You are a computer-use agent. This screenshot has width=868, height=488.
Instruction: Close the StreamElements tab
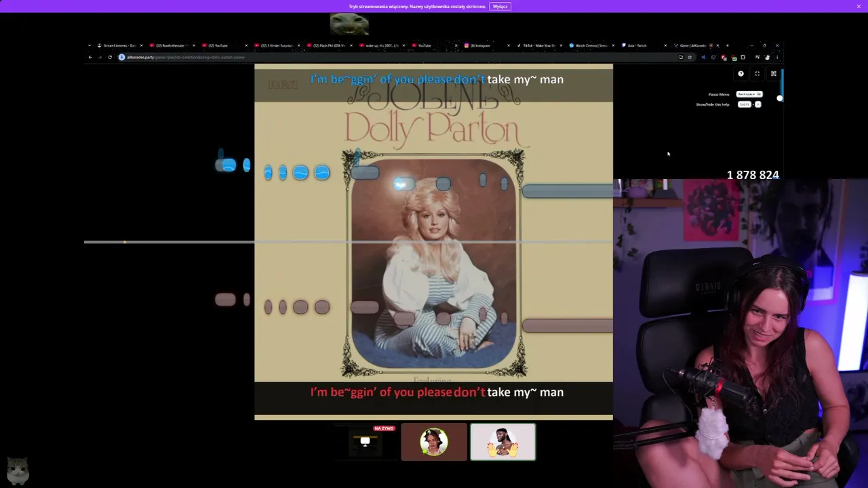[x=141, y=45]
